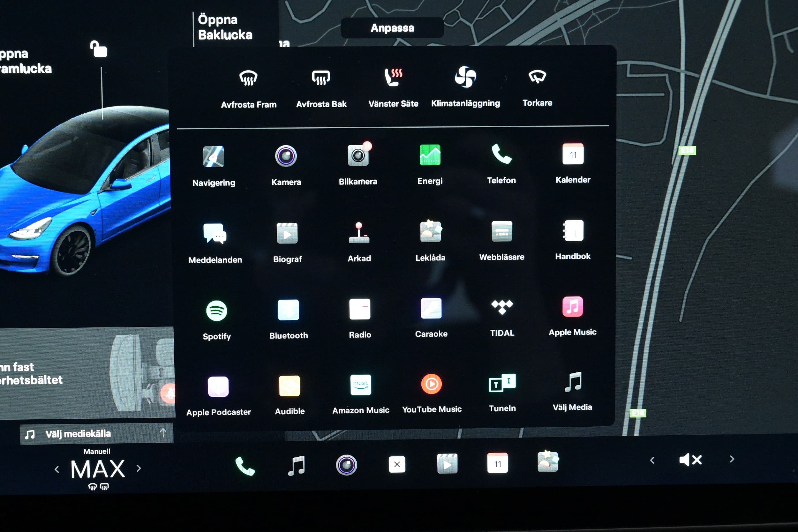Open the phone icon in bottom dock
Screen dimensions: 798x532
tap(245, 466)
